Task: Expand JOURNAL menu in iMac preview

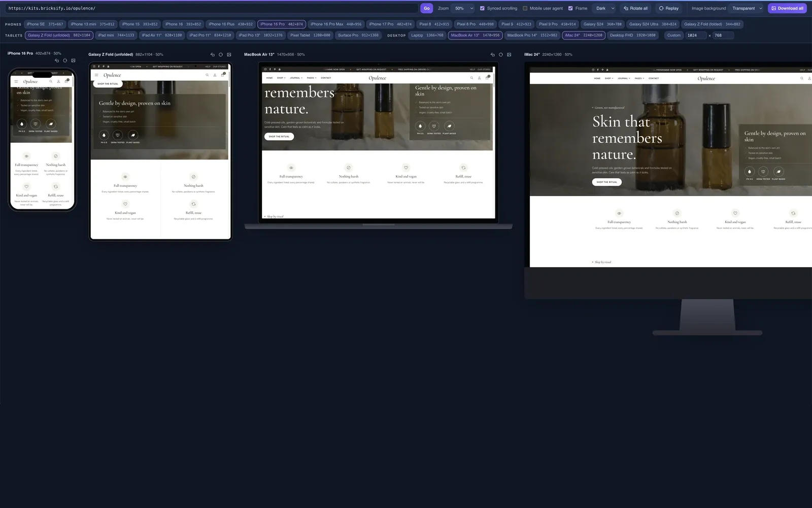Action: pyautogui.click(x=624, y=78)
